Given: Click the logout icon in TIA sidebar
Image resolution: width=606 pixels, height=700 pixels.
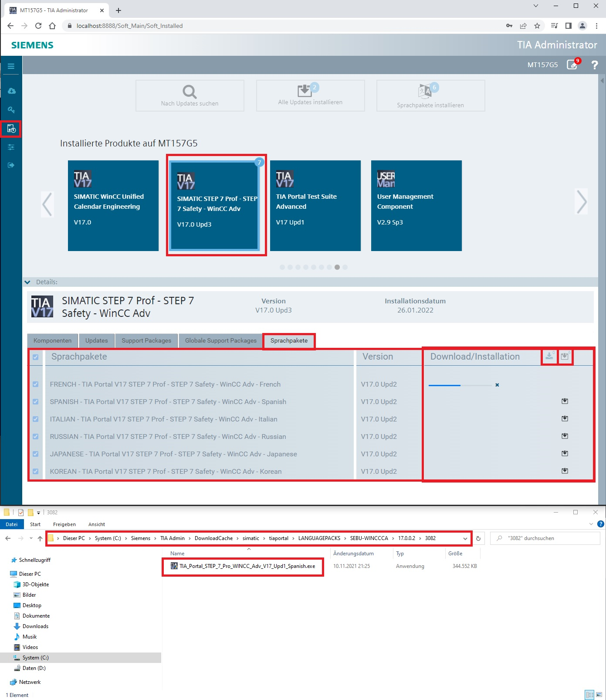Looking at the screenshot, I should [11, 165].
